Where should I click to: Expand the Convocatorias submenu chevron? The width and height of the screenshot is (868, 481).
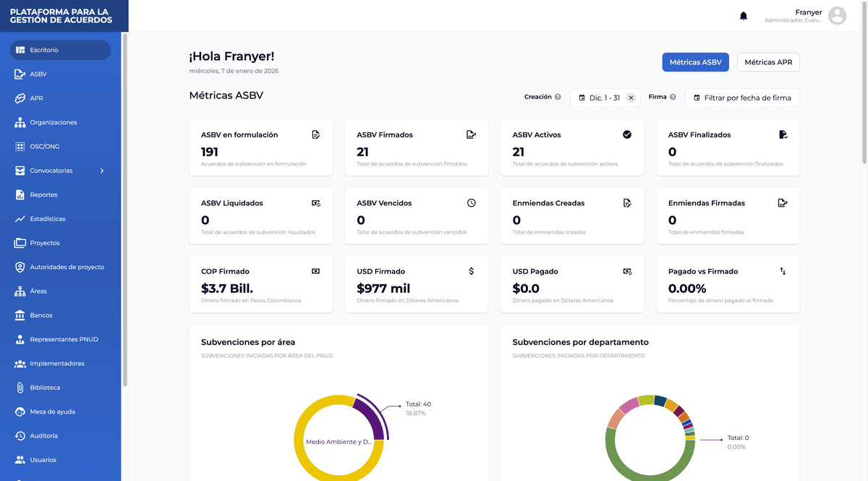point(102,171)
